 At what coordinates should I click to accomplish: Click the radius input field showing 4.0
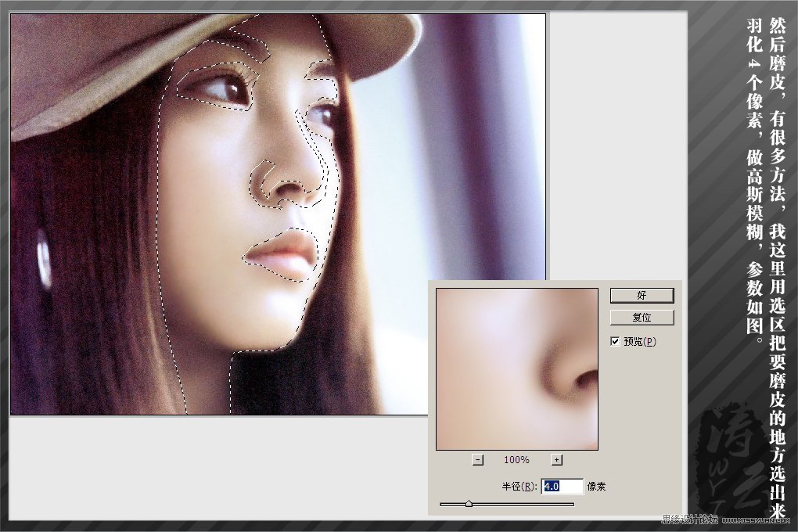pyautogui.click(x=562, y=487)
